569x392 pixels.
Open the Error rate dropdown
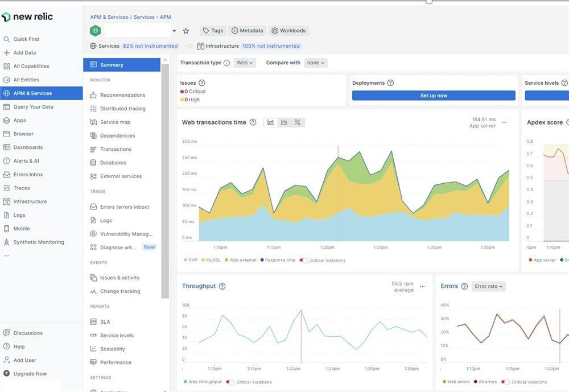click(x=489, y=287)
